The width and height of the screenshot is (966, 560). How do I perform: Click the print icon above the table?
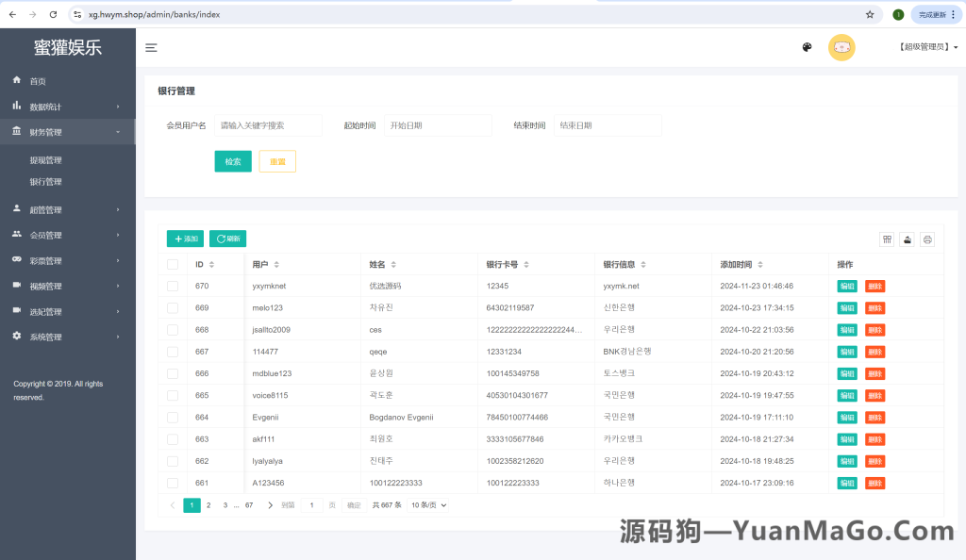pos(927,239)
